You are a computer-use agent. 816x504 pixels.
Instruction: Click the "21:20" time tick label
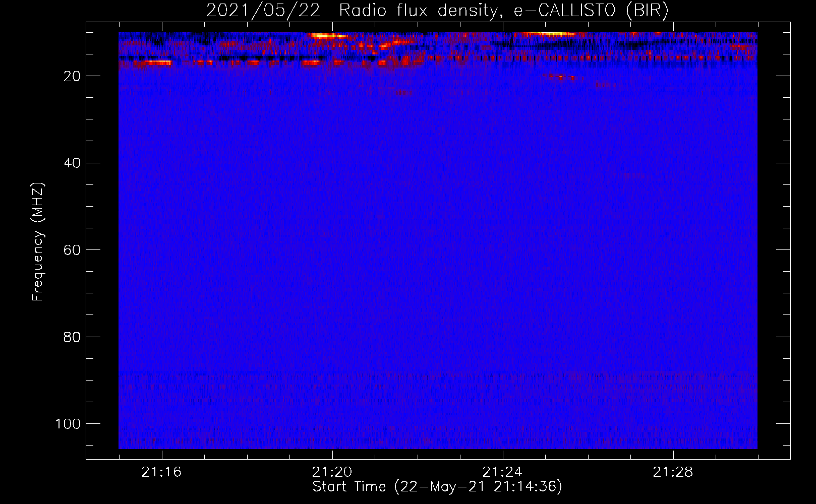click(x=332, y=472)
